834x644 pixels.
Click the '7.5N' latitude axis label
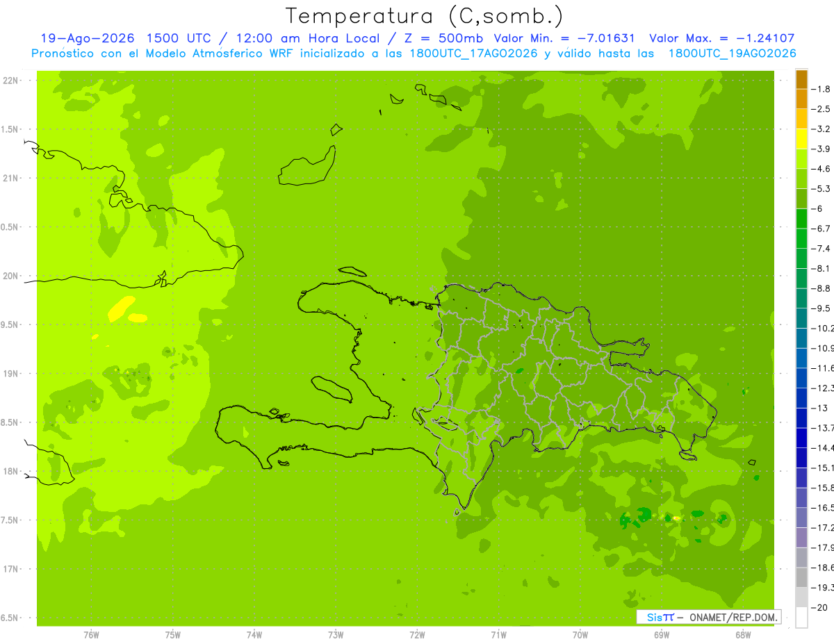click(10, 520)
